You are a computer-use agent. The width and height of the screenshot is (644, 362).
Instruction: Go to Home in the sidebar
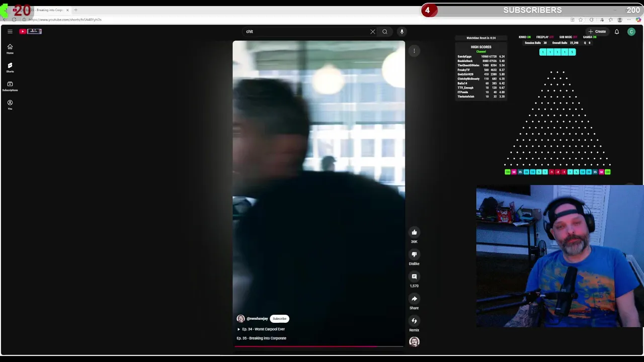tap(10, 49)
